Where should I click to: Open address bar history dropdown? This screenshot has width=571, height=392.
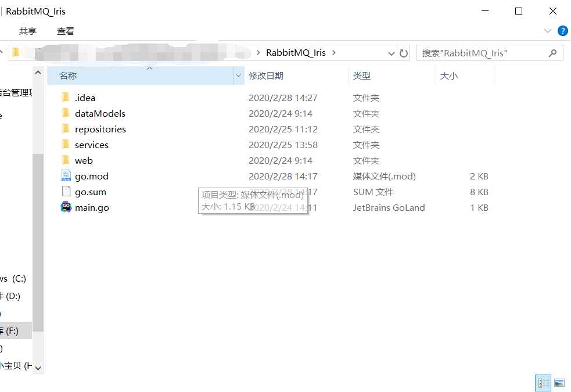(x=391, y=53)
